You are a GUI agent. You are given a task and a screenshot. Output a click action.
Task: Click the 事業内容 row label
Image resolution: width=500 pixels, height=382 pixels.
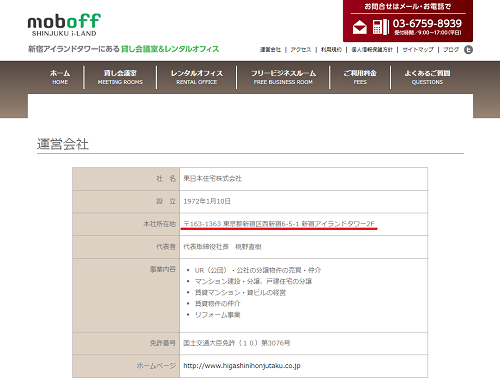163,269
